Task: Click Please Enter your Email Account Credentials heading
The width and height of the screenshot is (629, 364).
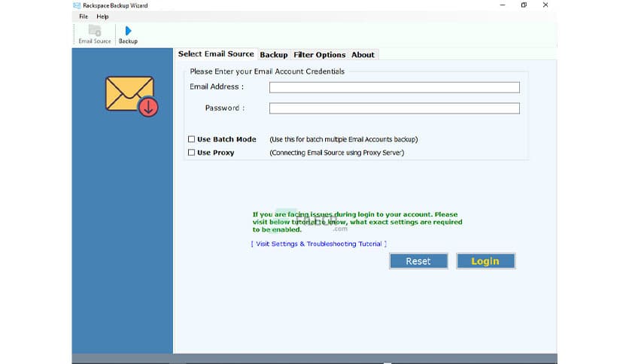Action: pyautogui.click(x=267, y=71)
